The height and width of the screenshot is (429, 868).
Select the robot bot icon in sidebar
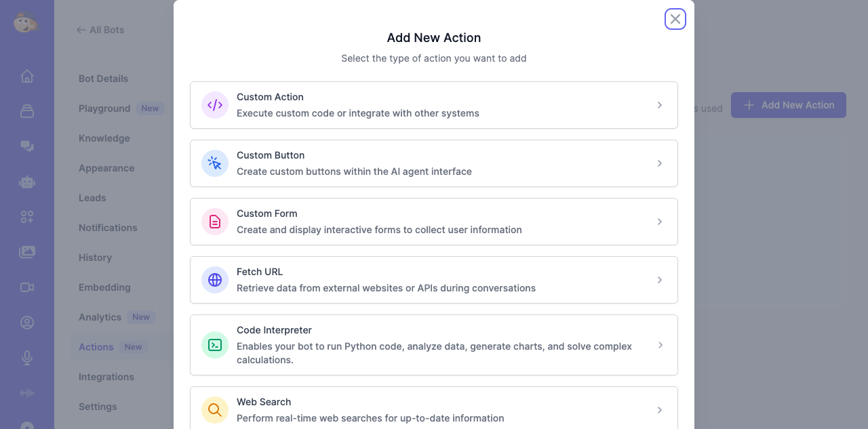(27, 182)
